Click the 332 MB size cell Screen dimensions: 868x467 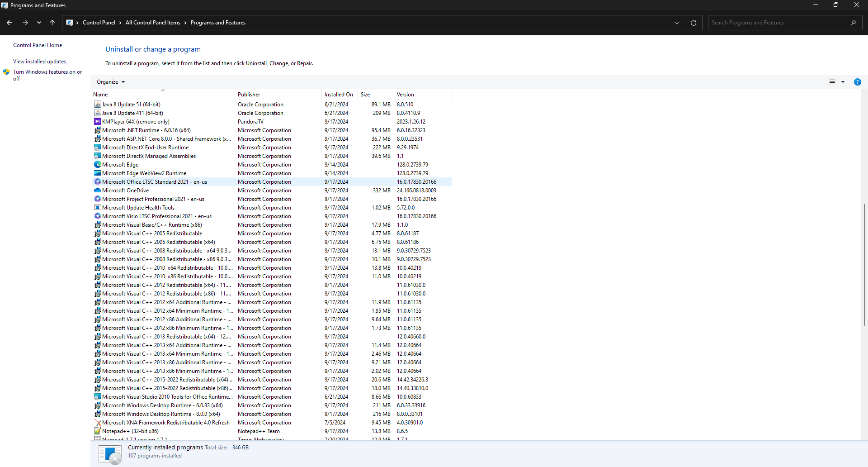coord(381,191)
